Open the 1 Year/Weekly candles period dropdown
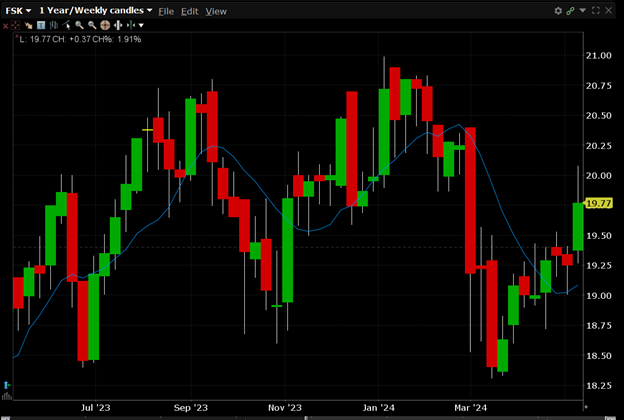The image size is (624, 420). pos(96,11)
